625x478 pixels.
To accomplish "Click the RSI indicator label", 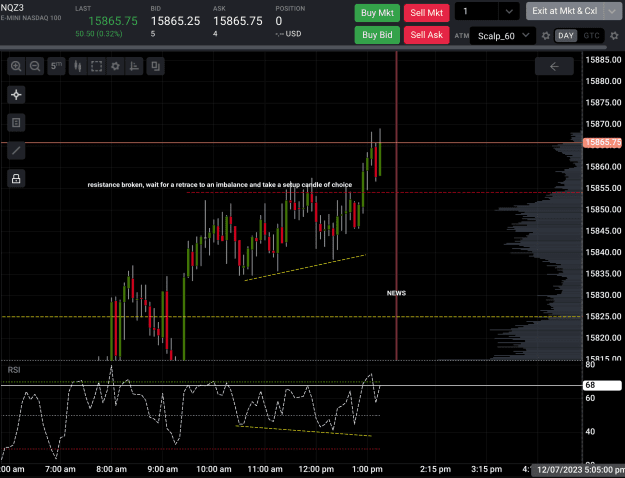I will pyautogui.click(x=14, y=370).
